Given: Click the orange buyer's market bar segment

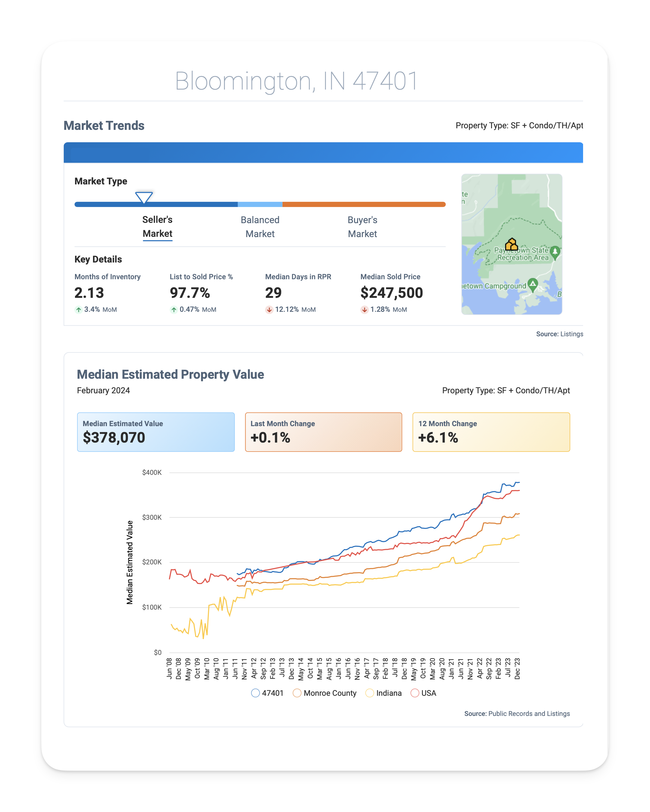Looking at the screenshot, I should (364, 204).
